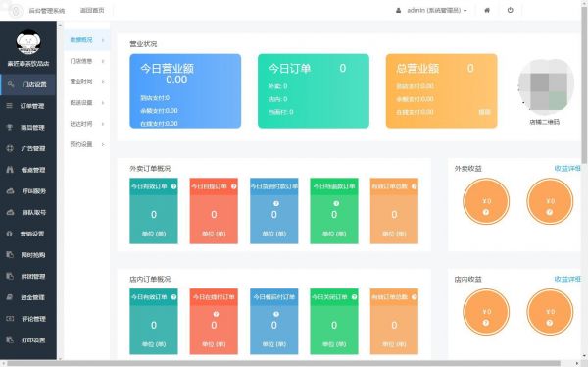Click the power logout icon
The height and width of the screenshot is (367, 588).
[x=510, y=10]
